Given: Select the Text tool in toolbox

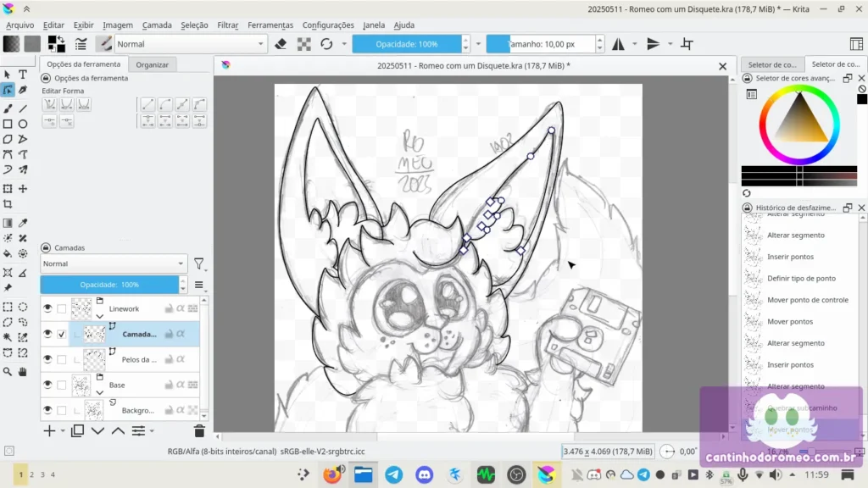Looking at the screenshot, I should click(x=23, y=75).
